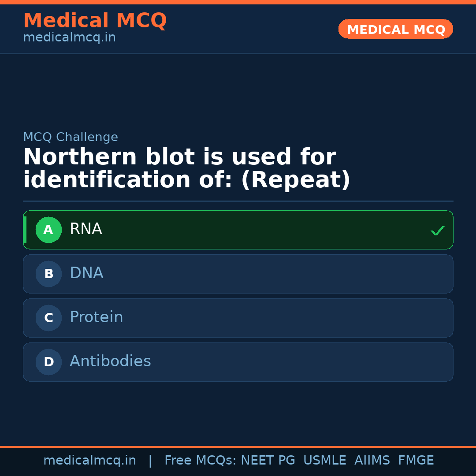Choose the Antibodies answer option
476x476 pixels.
click(x=238, y=362)
